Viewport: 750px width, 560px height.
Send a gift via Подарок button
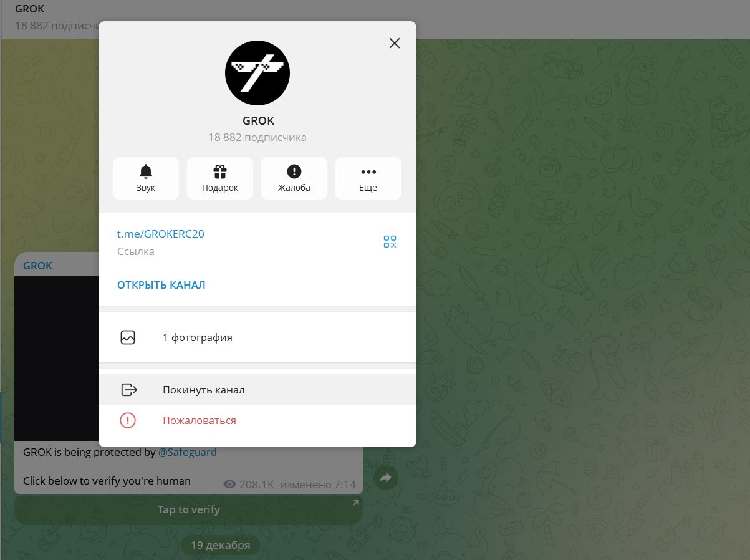(220, 178)
